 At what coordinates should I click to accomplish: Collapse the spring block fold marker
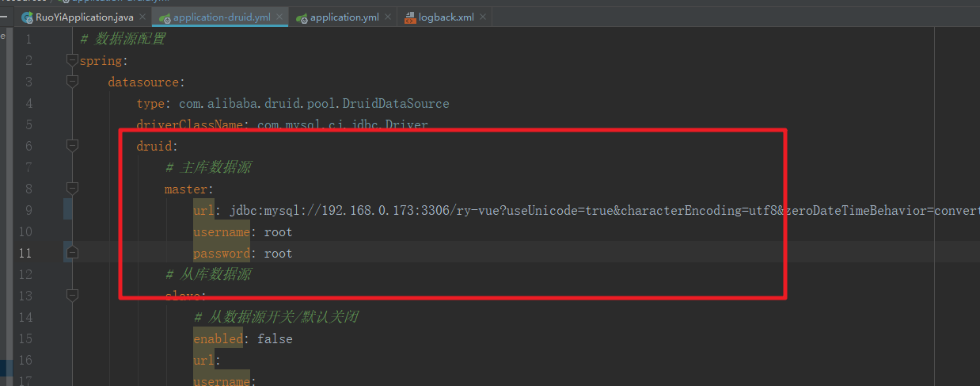72,59
